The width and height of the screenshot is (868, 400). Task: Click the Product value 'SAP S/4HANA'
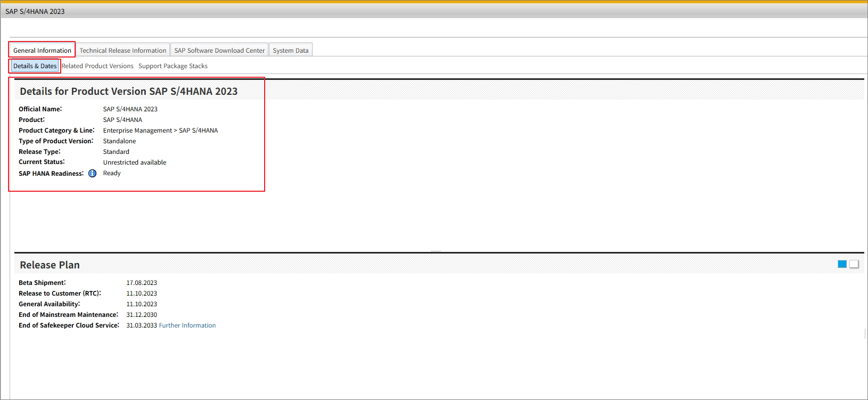pos(122,120)
